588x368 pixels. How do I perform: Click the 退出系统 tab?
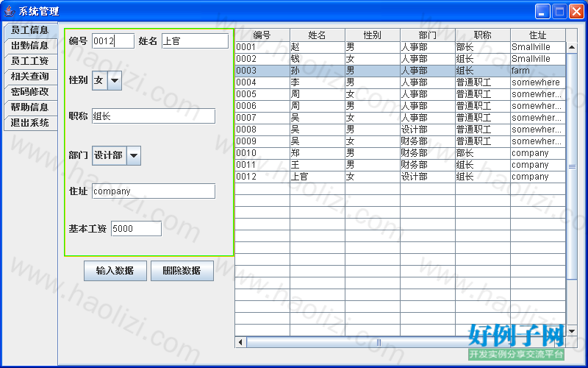click(x=30, y=123)
